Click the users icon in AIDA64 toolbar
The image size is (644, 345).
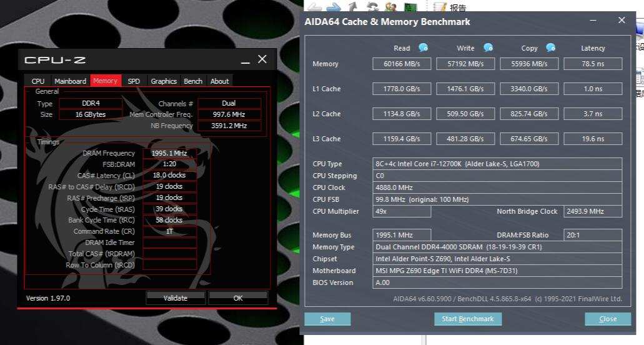pos(391,7)
